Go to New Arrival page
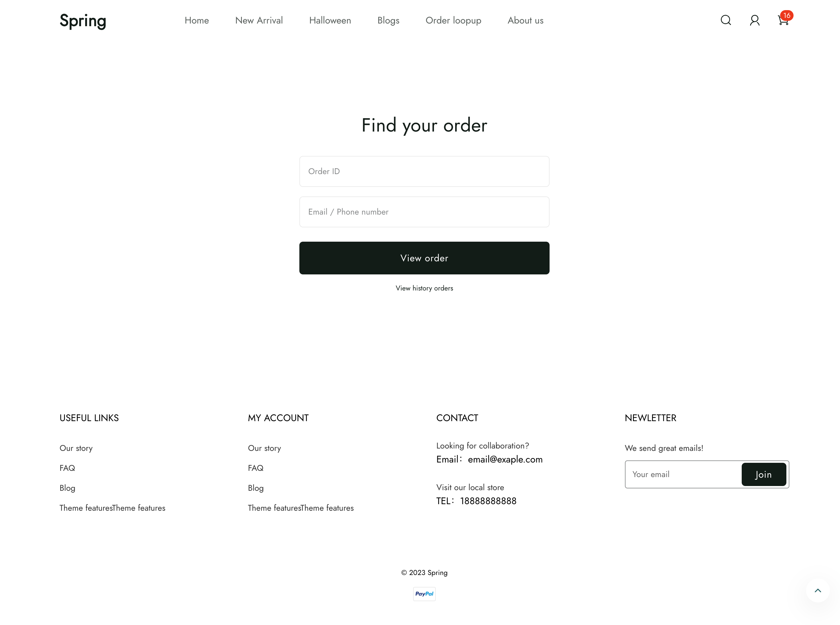This screenshot has width=840, height=625. click(259, 21)
